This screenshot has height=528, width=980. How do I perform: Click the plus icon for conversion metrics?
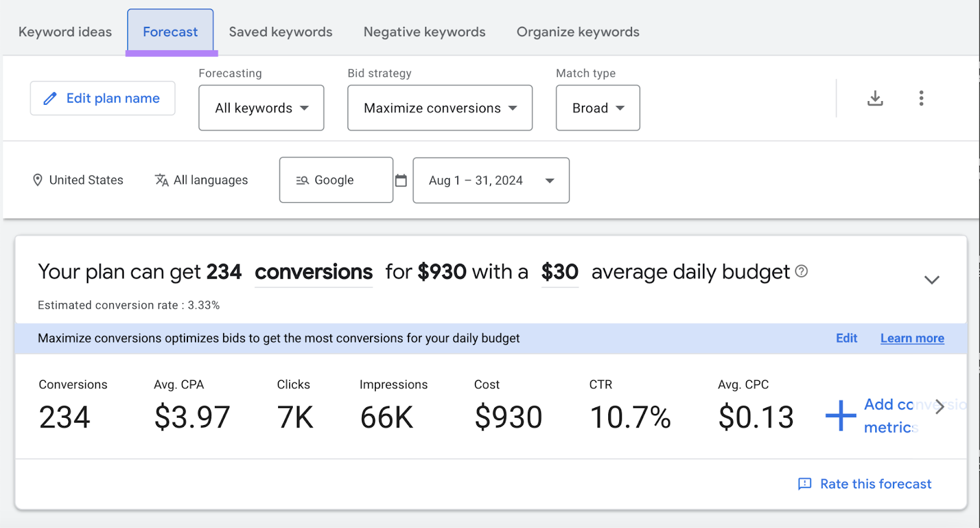point(840,416)
